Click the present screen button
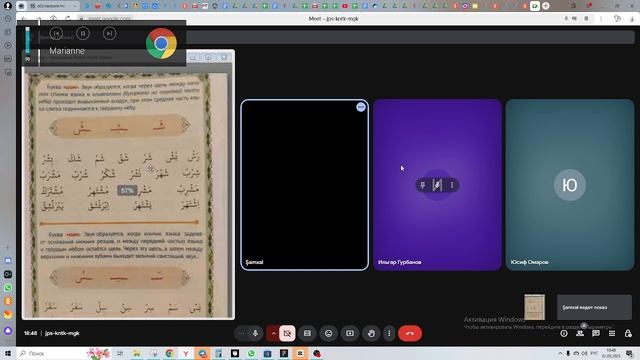This screenshot has width=640, height=360. [350, 333]
